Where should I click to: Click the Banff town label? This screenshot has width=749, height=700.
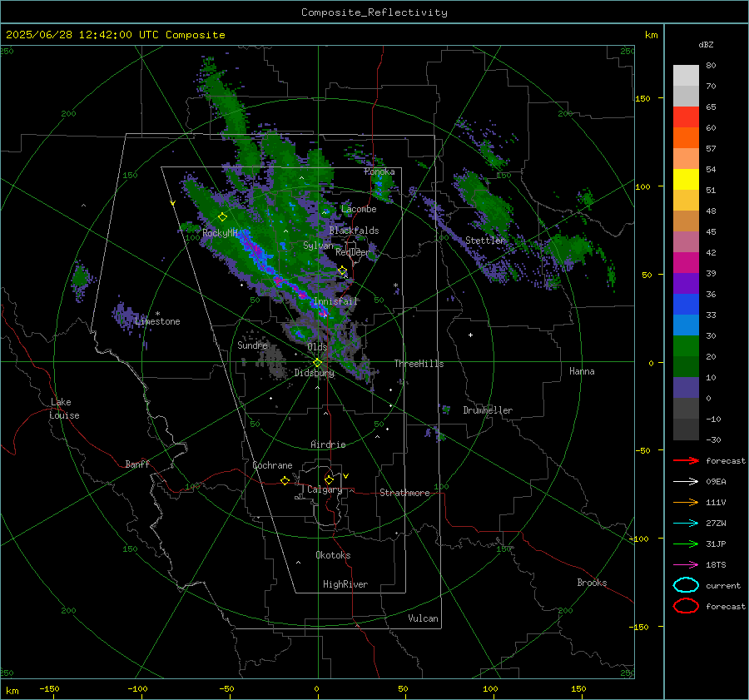(x=137, y=464)
